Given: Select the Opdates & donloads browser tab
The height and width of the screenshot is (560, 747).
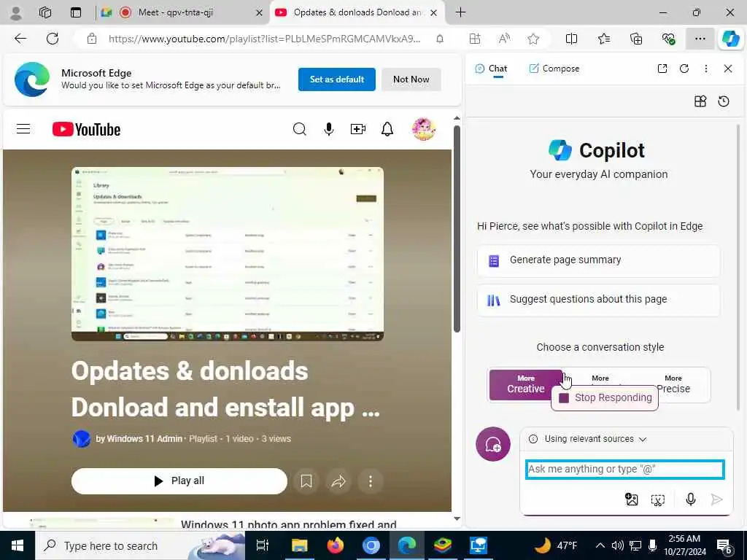Looking at the screenshot, I should click(356, 12).
